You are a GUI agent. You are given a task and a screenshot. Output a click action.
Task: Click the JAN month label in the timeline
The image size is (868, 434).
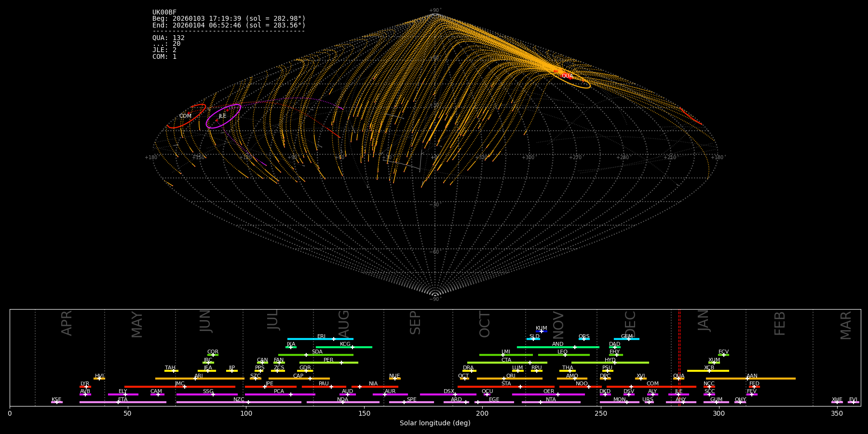point(703,321)
